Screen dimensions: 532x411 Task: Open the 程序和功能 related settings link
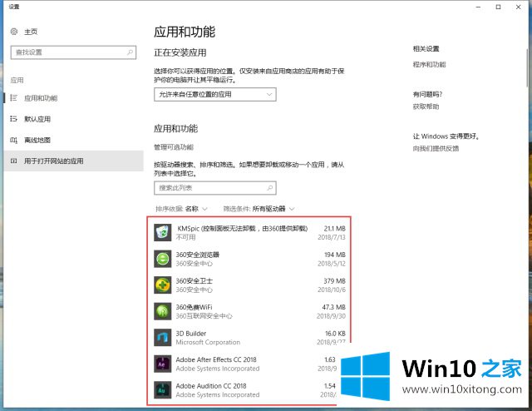429,65
